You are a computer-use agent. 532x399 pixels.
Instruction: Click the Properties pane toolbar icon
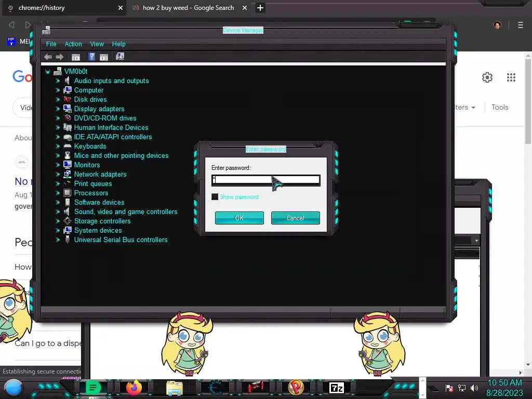(x=104, y=57)
